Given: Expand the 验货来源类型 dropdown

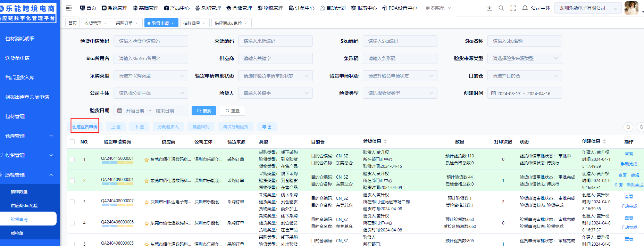Looking at the screenshot, I should click(524, 58).
